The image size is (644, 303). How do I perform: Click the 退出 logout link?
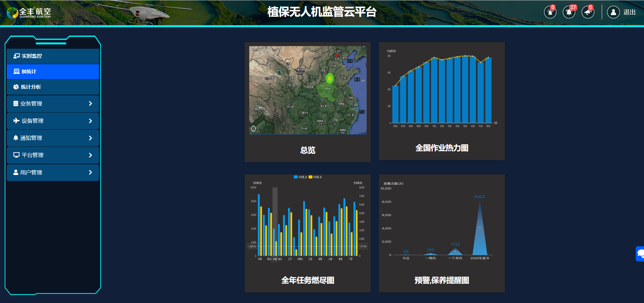click(629, 12)
